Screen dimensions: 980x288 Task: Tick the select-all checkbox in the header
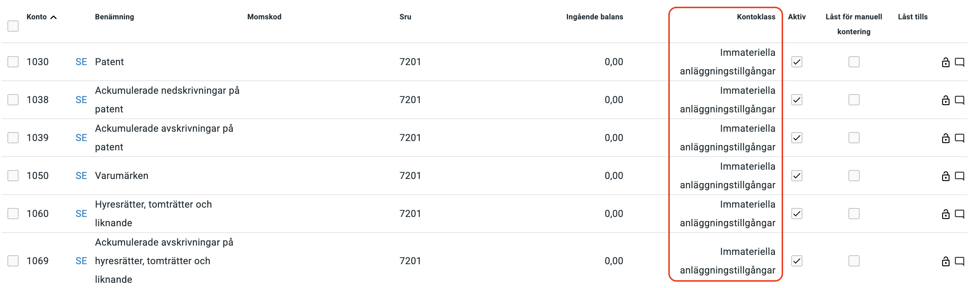point(13,26)
